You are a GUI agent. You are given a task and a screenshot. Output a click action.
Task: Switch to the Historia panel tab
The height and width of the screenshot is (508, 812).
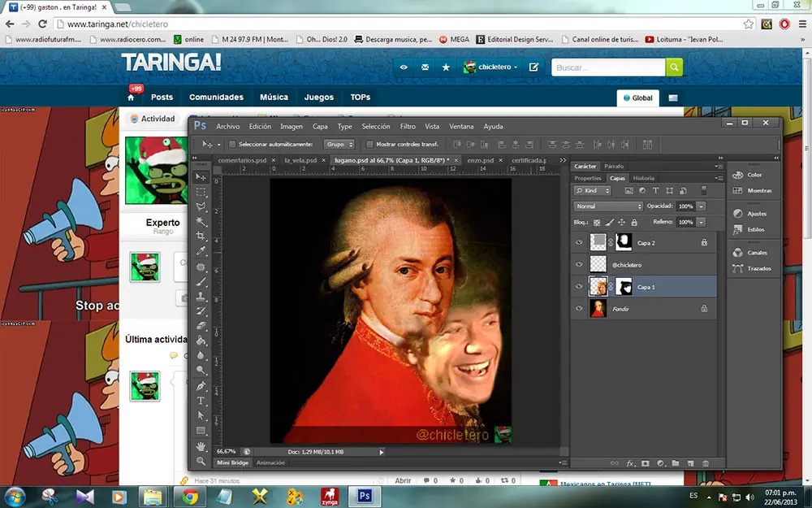[644, 178]
